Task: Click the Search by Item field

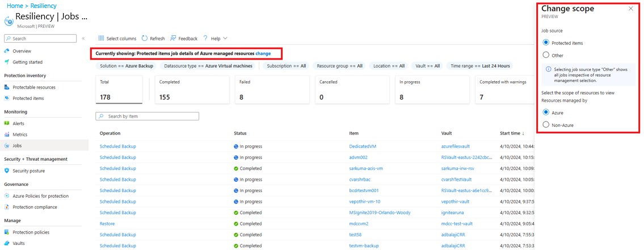Action: [x=148, y=116]
